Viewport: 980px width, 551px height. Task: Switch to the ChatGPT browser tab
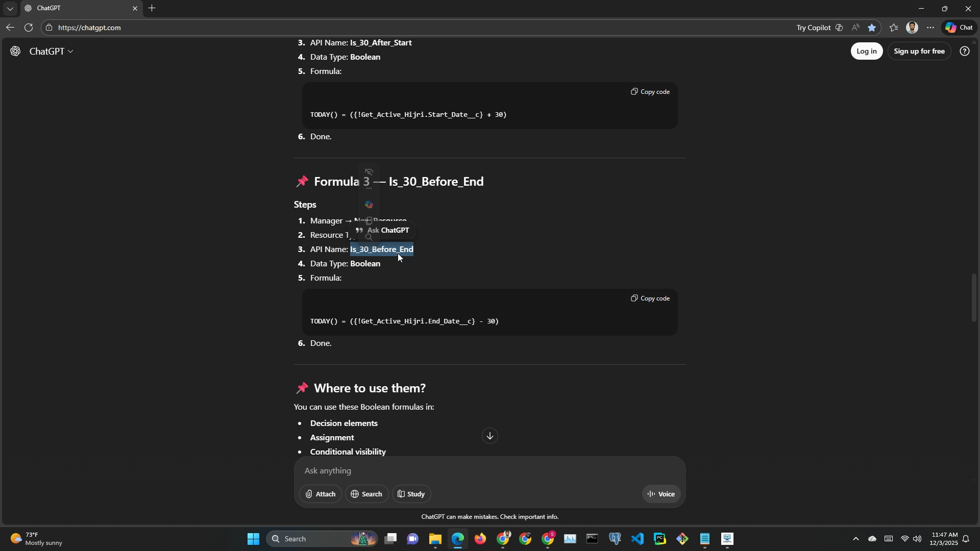[77, 9]
